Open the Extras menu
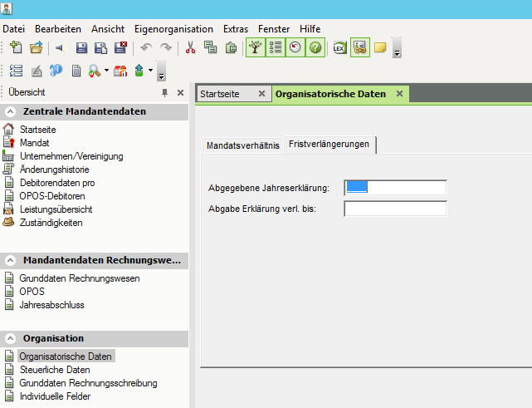The height and width of the screenshot is (408, 532). point(234,28)
